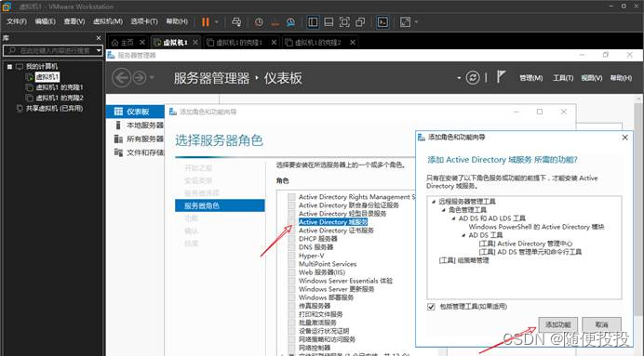
Task: Click the Server Manager back arrow
Action: (x=122, y=77)
